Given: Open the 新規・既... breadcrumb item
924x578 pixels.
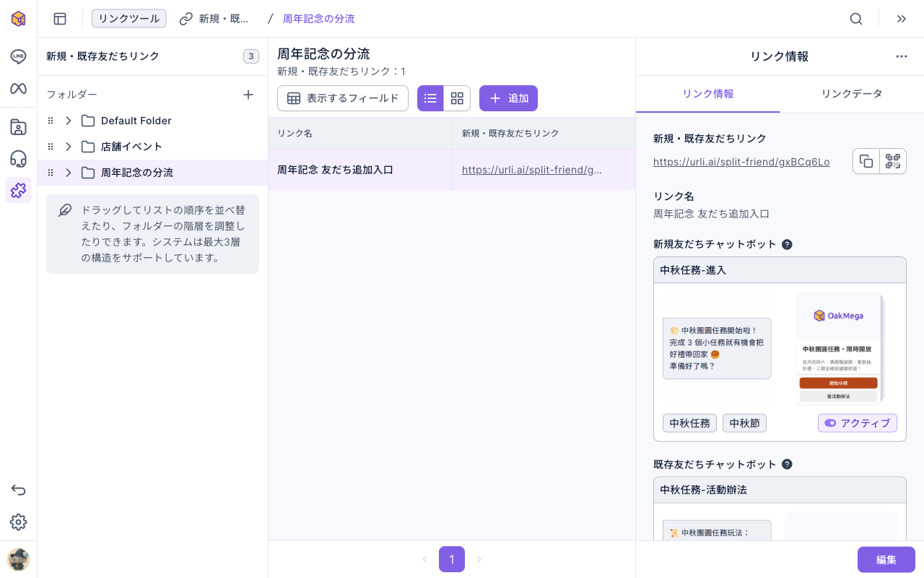Looking at the screenshot, I should point(214,19).
